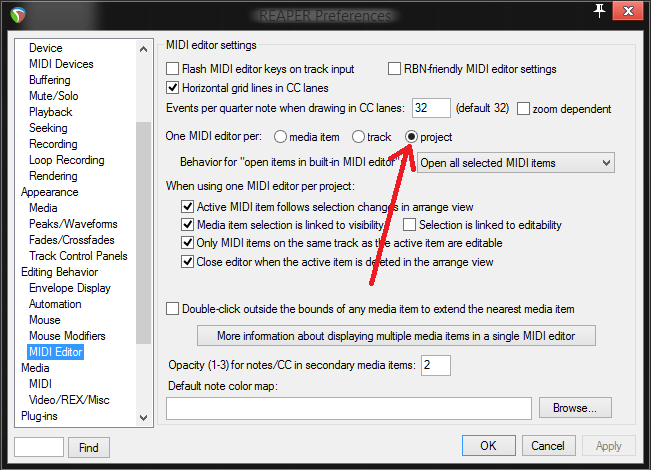Select Mute/Solo in the tree
The width and height of the screenshot is (651, 470).
(x=54, y=96)
